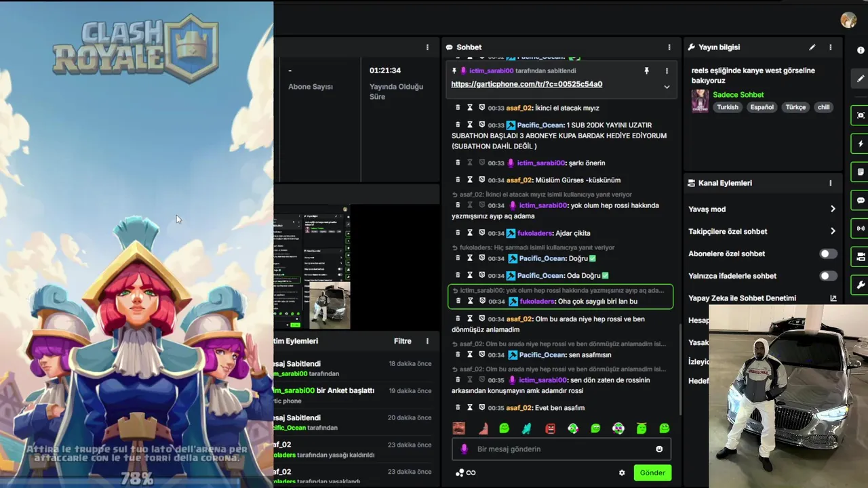Expand Takipçilere özel sohbet settings
Viewport: 868px width, 488px height.
point(833,231)
